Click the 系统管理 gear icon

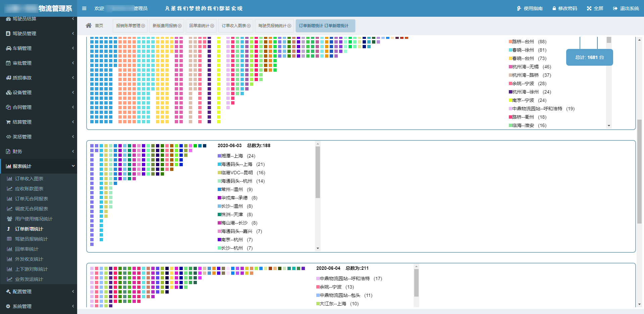(8, 306)
